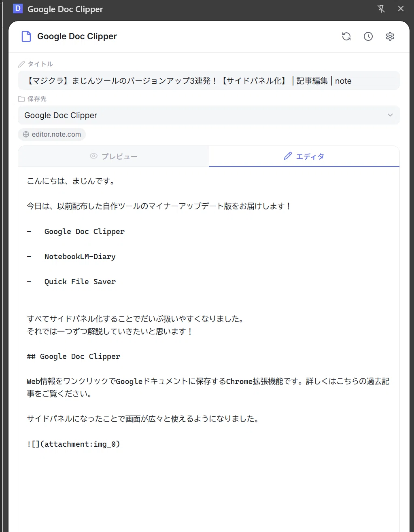
Task: Click the list item - Google Doc Clipper
Action: coord(76,232)
